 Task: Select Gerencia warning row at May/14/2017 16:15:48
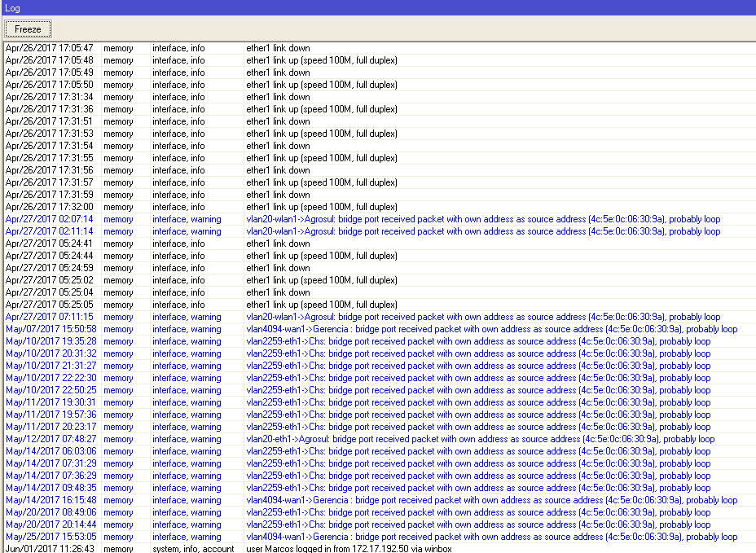(x=380, y=500)
